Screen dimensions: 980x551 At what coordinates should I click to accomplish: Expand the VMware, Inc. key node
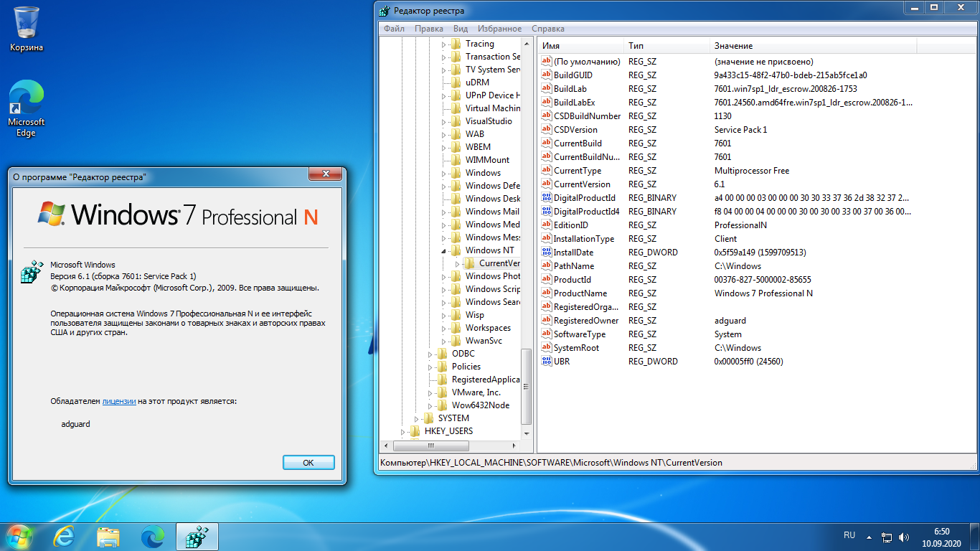tap(430, 392)
